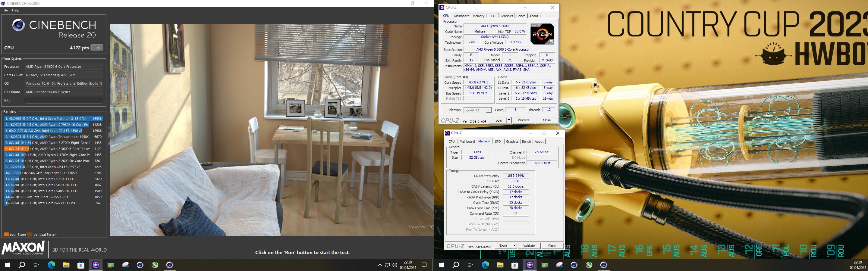This screenshot has height=271, width=868.
Task: Open File Explorer from the taskbar with system tray
Action: 66,265
